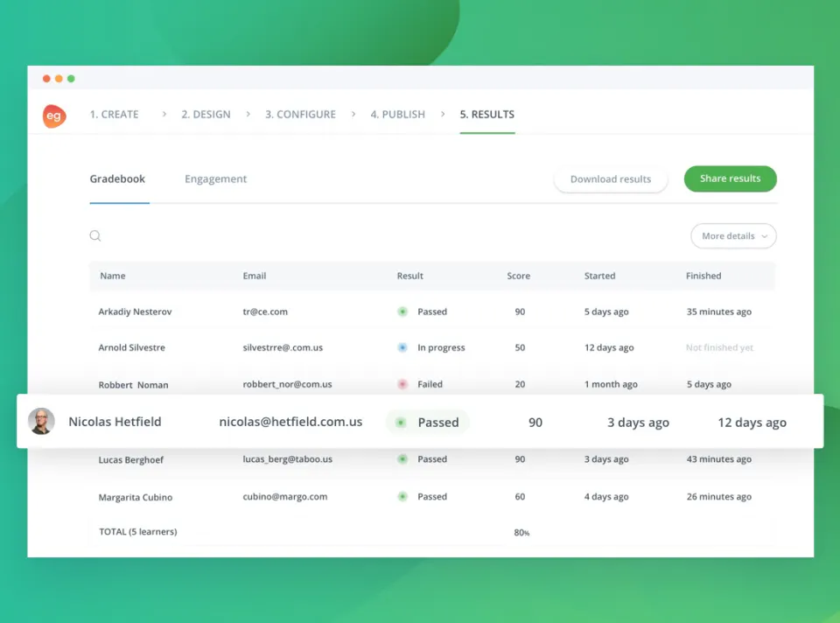
Task: Go to the 3. CONFIGURE step
Action: [300, 114]
